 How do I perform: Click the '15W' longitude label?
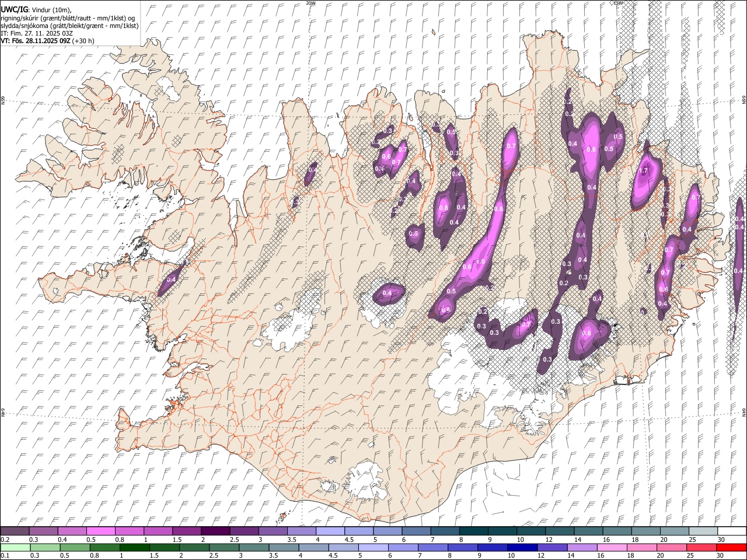tap(618, 3)
